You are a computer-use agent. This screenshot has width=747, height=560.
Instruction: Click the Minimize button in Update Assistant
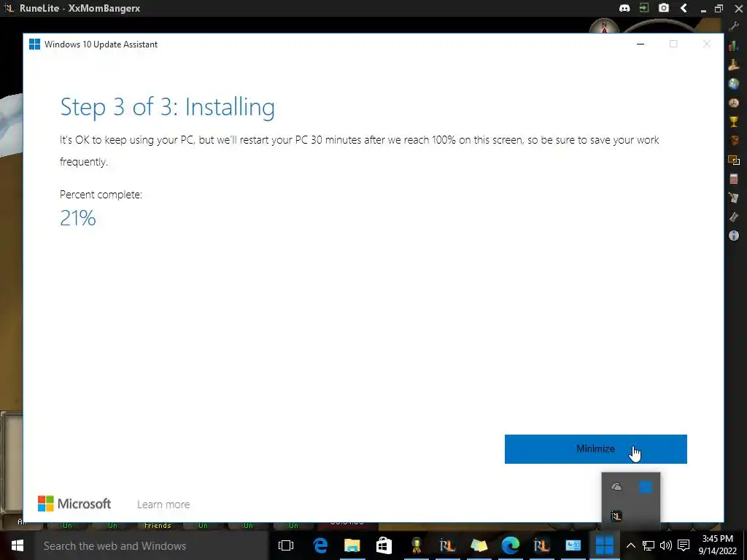(595, 448)
